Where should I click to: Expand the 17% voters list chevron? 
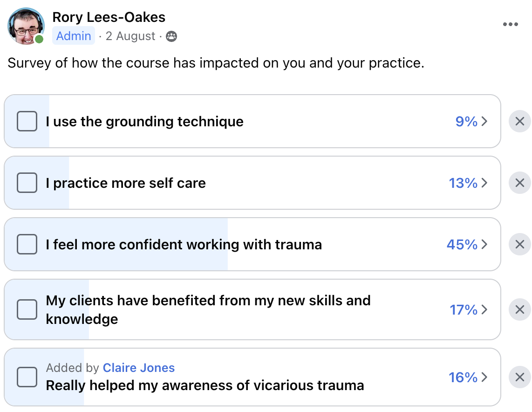(484, 309)
